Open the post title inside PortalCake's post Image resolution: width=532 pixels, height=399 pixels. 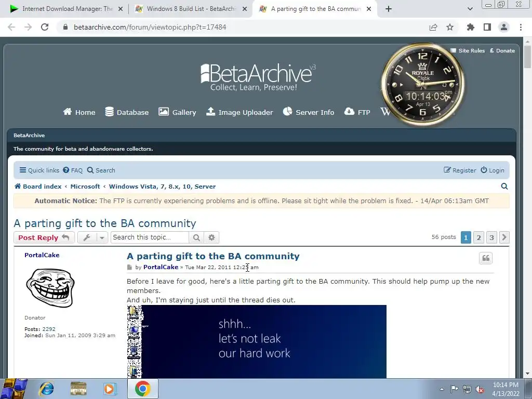pyautogui.click(x=213, y=256)
